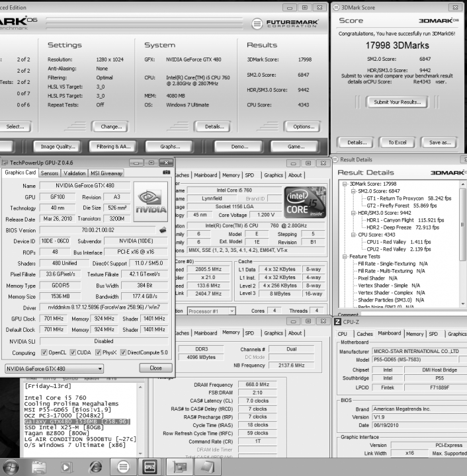467x476 pixels.
Task: Click the NVIDIA logo in GPU-Z
Action: (x=151, y=202)
